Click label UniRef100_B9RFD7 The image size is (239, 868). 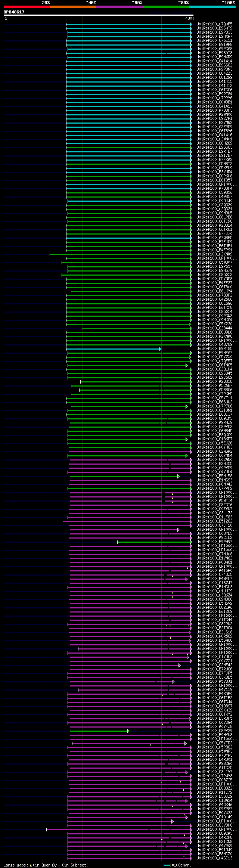pyautogui.click(x=214, y=152)
